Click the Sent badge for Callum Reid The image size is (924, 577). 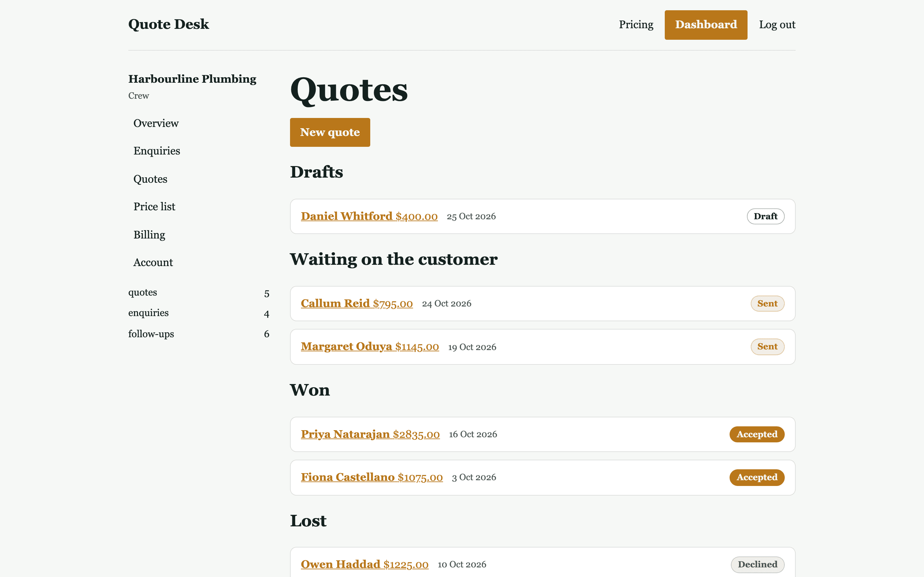coord(767,303)
